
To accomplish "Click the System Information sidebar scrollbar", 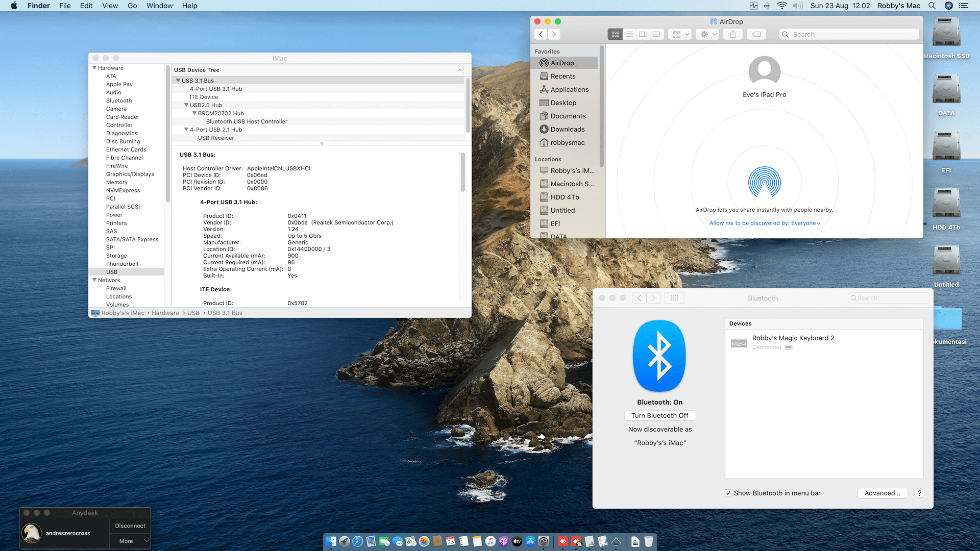I will (167, 134).
